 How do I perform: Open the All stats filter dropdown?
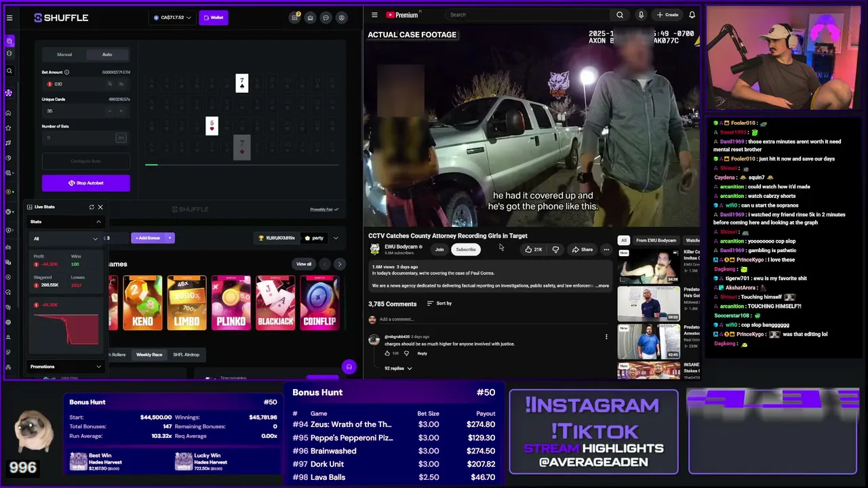(66, 239)
